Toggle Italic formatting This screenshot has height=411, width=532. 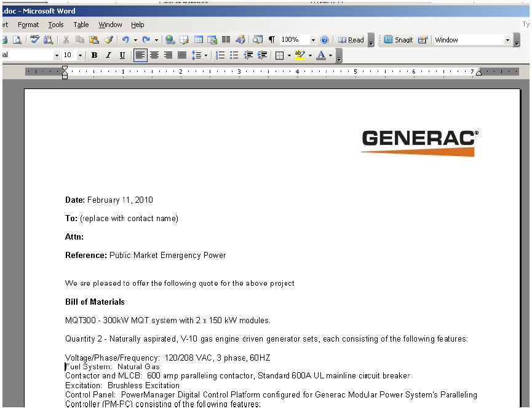point(108,55)
